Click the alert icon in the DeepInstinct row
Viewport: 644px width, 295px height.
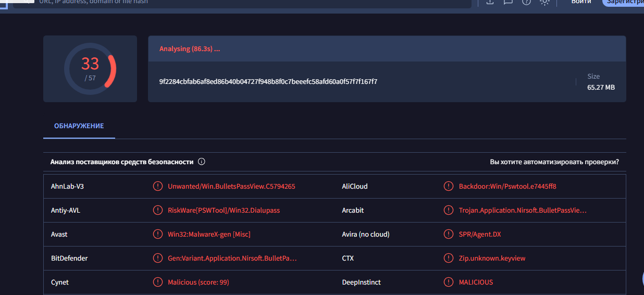[x=448, y=282]
